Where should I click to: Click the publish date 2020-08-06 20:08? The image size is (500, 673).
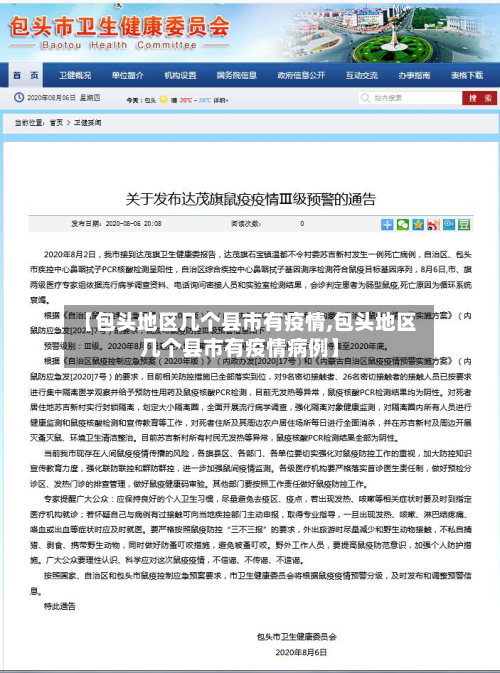pyautogui.click(x=133, y=224)
